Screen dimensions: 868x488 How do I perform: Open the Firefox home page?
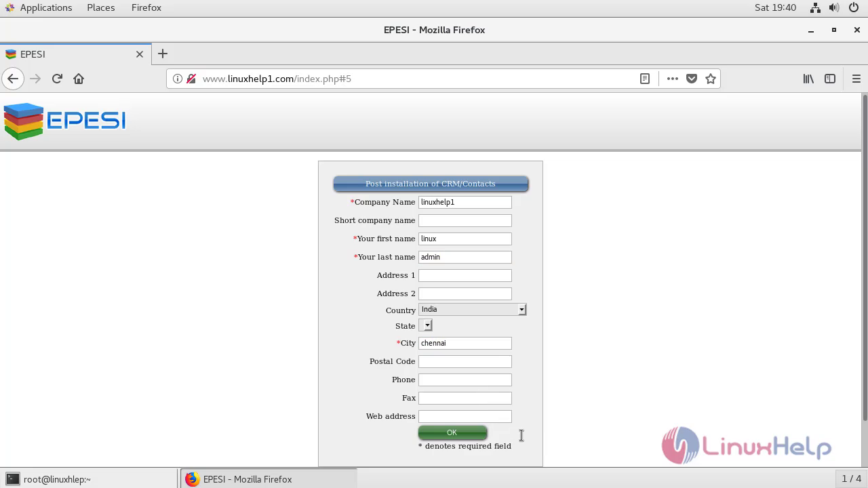79,79
